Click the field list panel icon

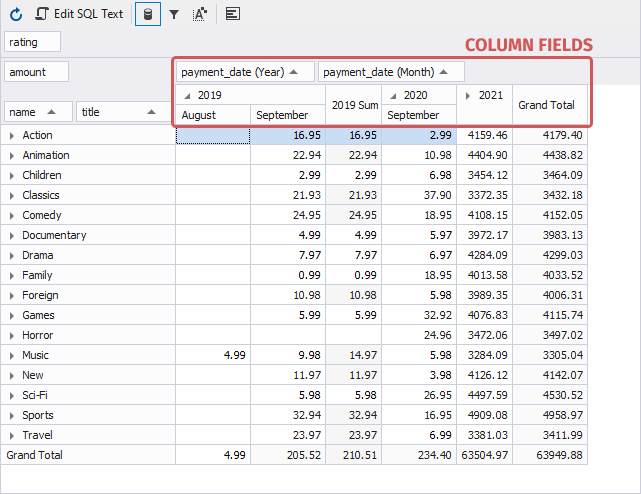click(233, 14)
